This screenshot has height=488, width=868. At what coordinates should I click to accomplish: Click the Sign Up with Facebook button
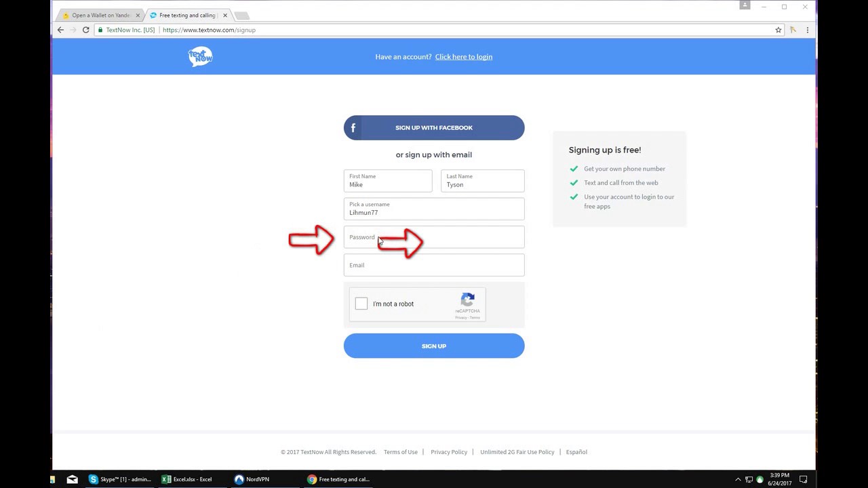pos(434,127)
